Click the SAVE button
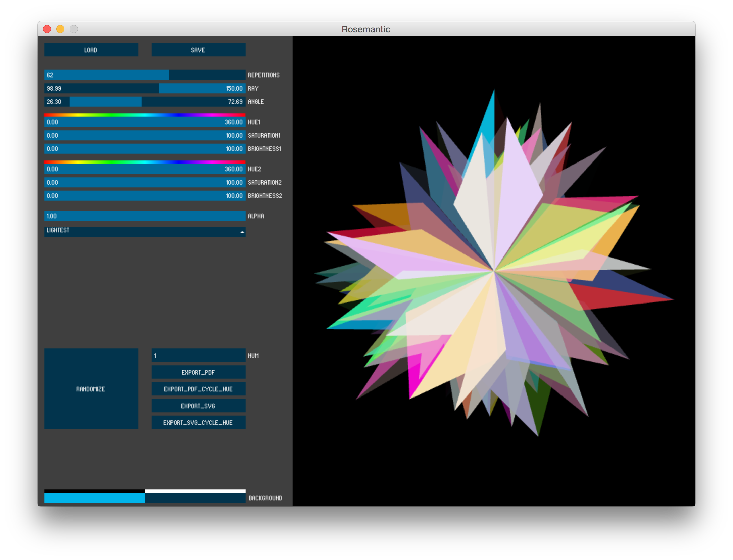The height and width of the screenshot is (560, 733). [x=198, y=50]
